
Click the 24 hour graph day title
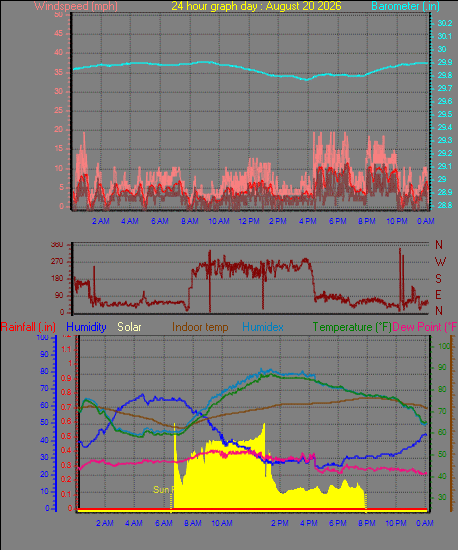[x=256, y=6]
